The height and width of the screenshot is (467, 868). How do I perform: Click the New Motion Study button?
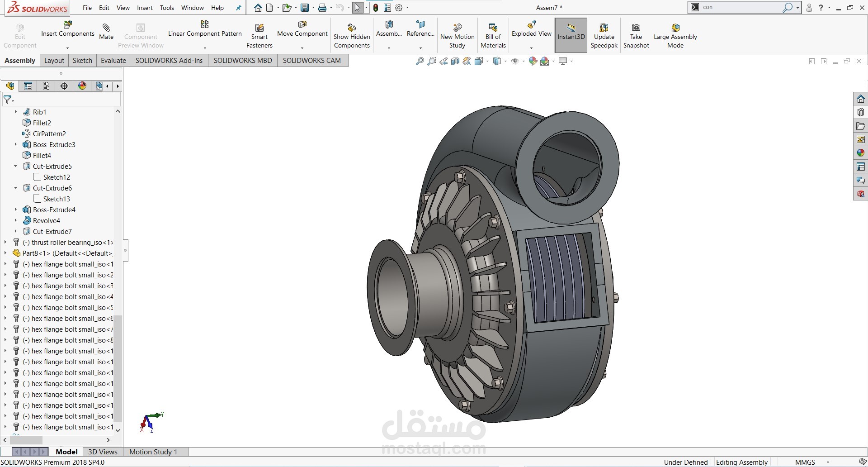point(457,34)
